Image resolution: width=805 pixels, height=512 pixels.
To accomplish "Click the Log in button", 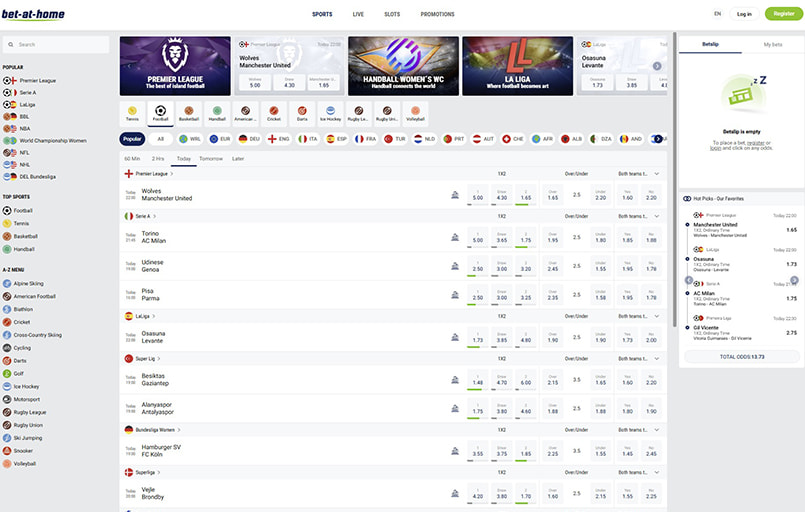I will pos(744,14).
